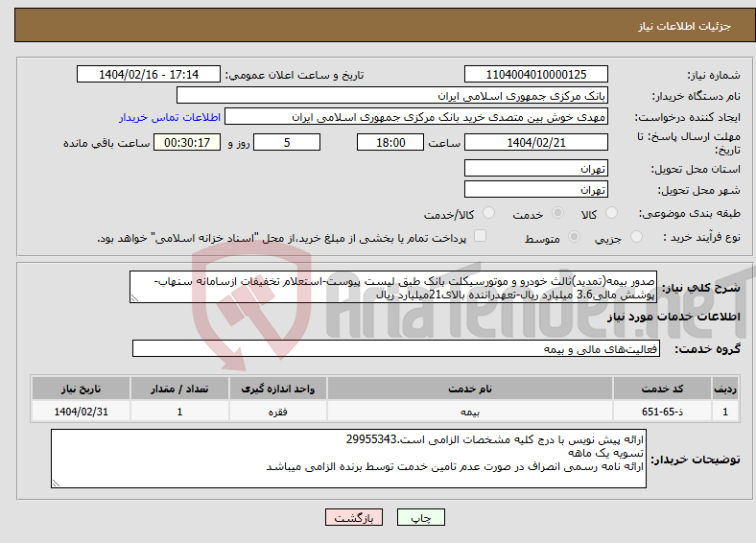Screen dimensions: 756x543
Task: Click the ردیف column header
Action: click(x=725, y=389)
